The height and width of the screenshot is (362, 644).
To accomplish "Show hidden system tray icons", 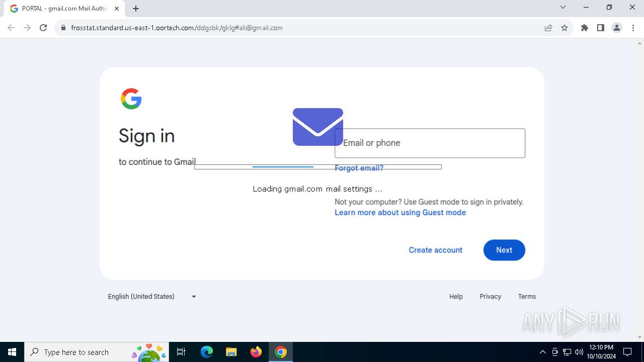I will coord(542,352).
